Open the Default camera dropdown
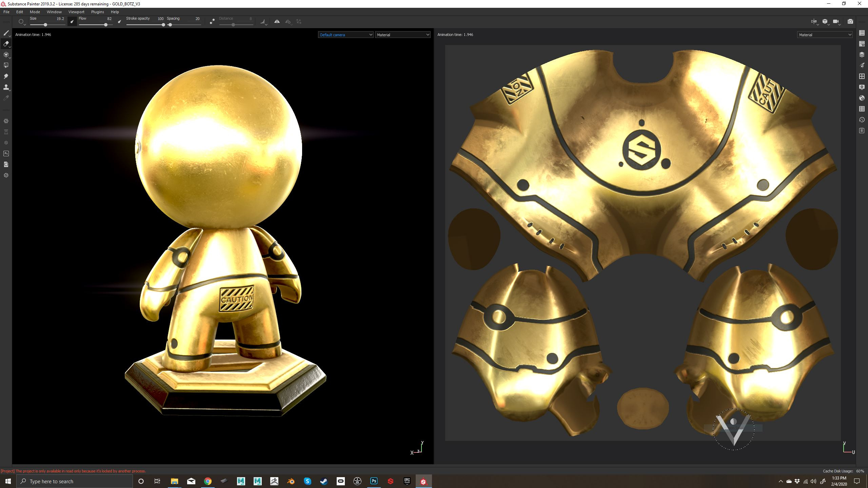This screenshot has height=488, width=868. coord(346,35)
